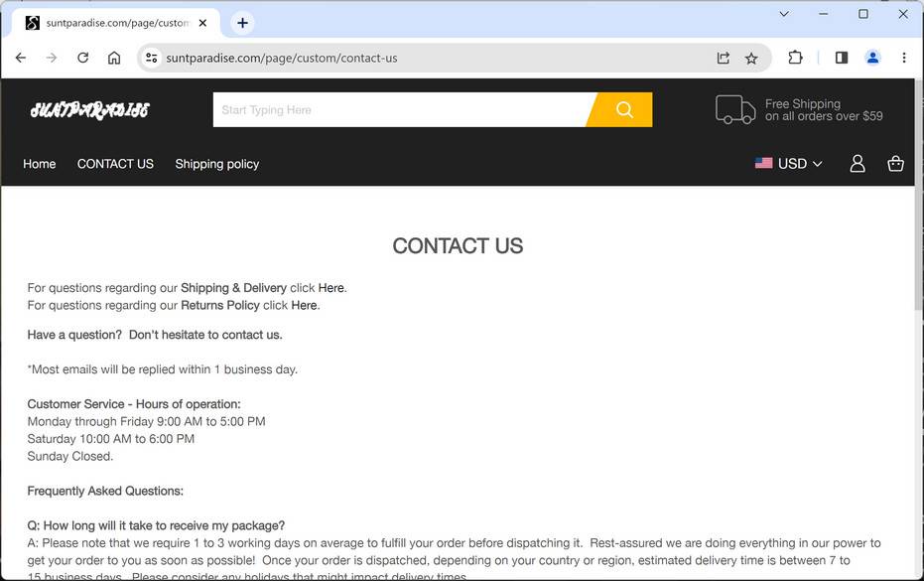
Task: Click the 'Sunday Closed.' line
Action: click(70, 456)
